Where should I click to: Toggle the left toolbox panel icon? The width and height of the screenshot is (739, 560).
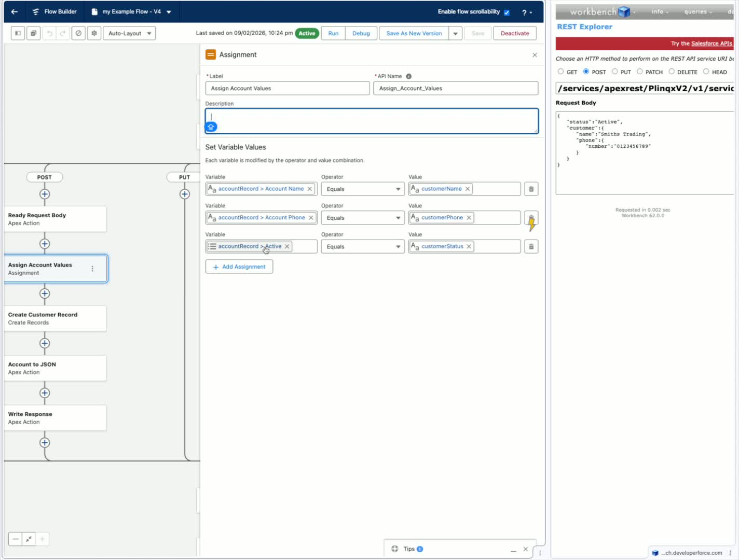click(x=18, y=33)
